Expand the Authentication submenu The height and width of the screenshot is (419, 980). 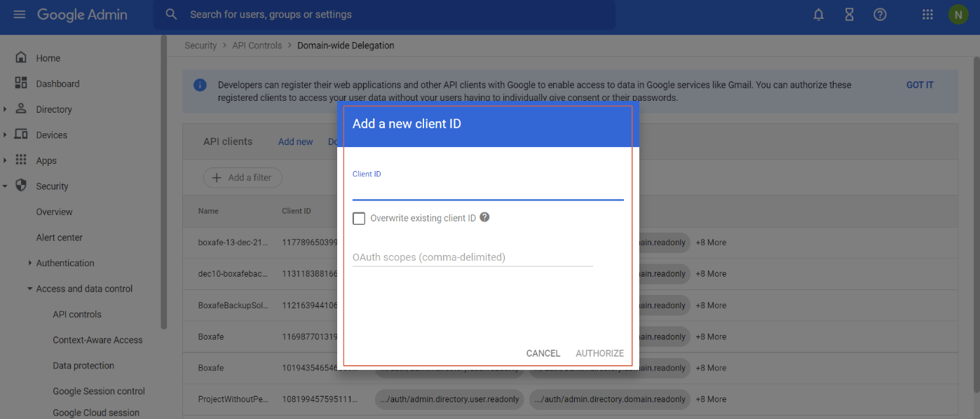click(x=29, y=263)
